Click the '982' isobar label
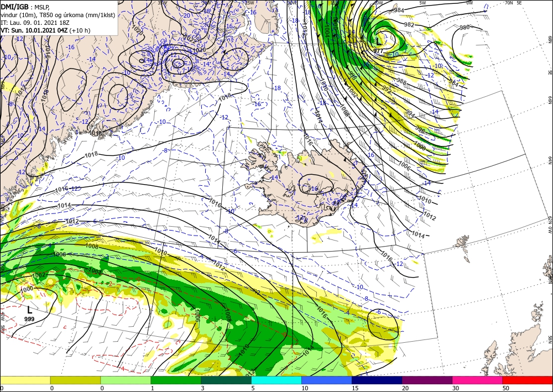Image resolution: width=553 pixels, height=392 pixels. click(x=409, y=25)
